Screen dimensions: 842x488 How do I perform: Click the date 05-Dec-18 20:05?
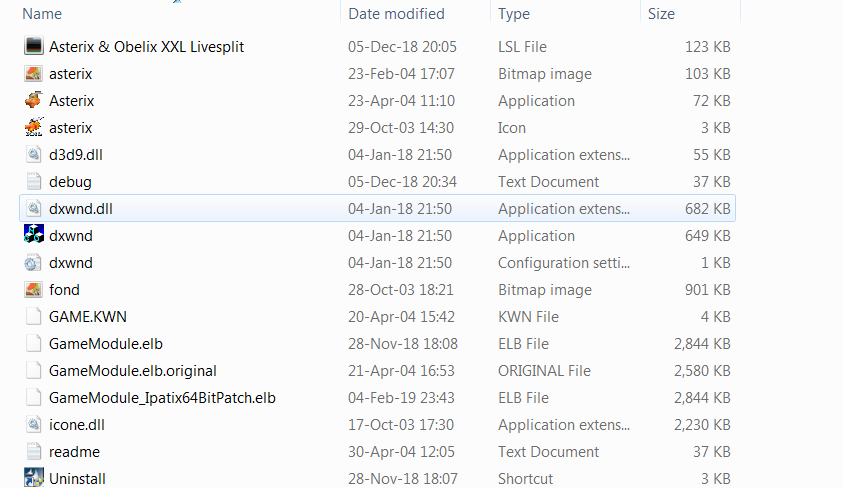tap(402, 47)
